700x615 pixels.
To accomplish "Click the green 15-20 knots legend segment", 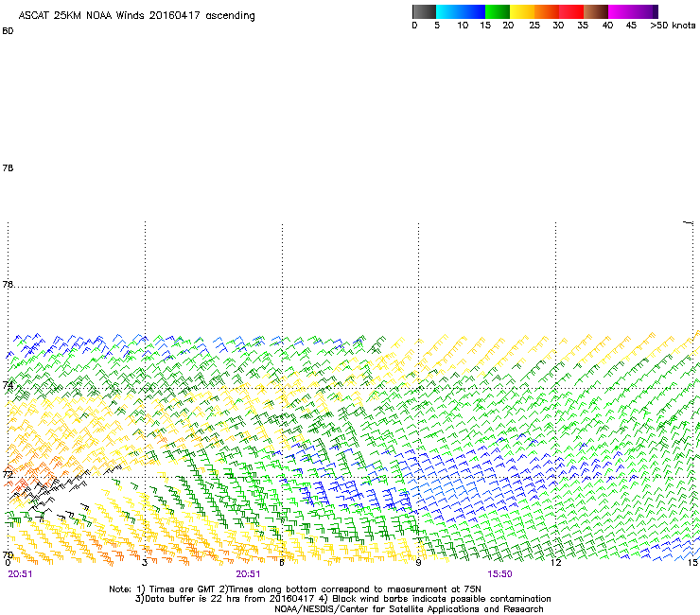I will tap(498, 11).
